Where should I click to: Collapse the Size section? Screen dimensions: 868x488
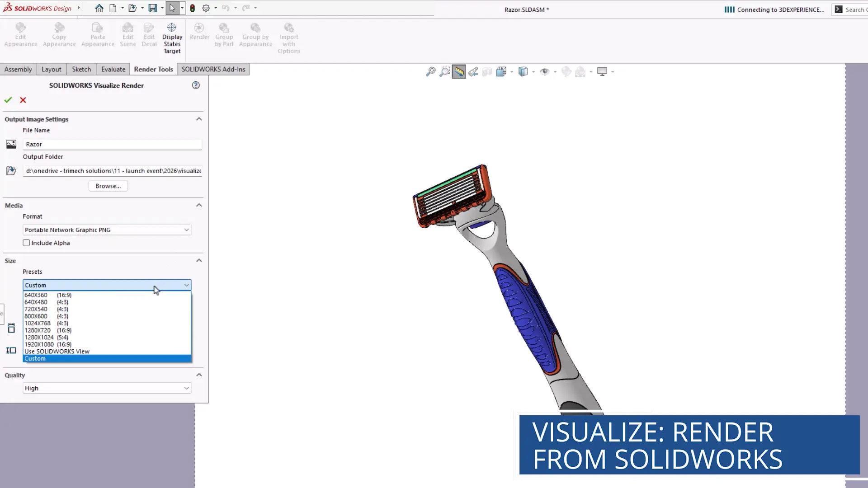coord(199,260)
